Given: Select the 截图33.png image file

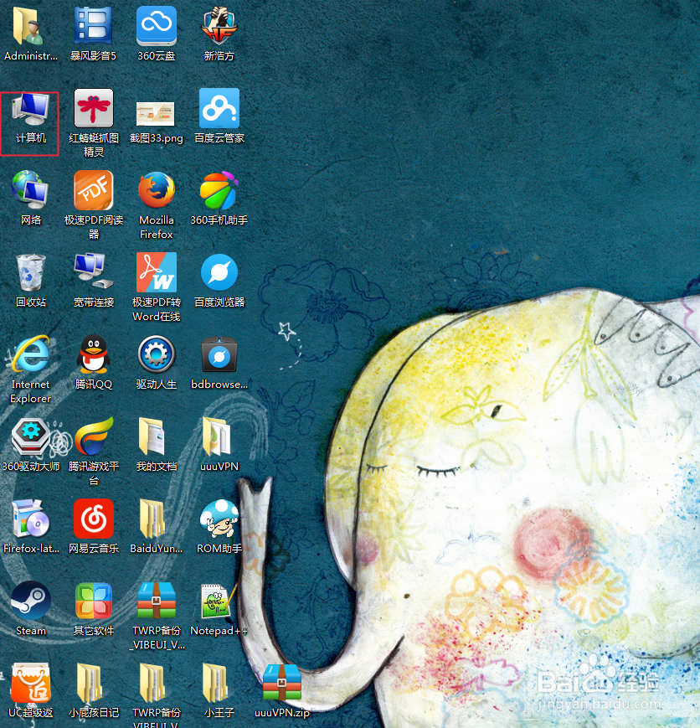Looking at the screenshot, I should click(155, 114).
